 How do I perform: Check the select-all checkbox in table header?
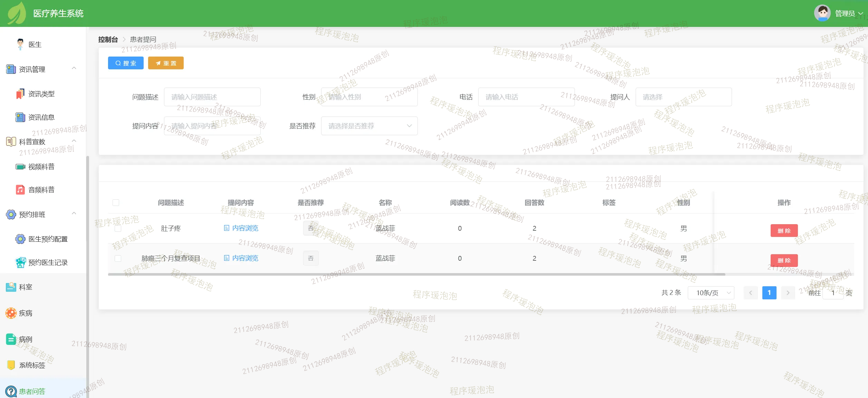point(116,203)
